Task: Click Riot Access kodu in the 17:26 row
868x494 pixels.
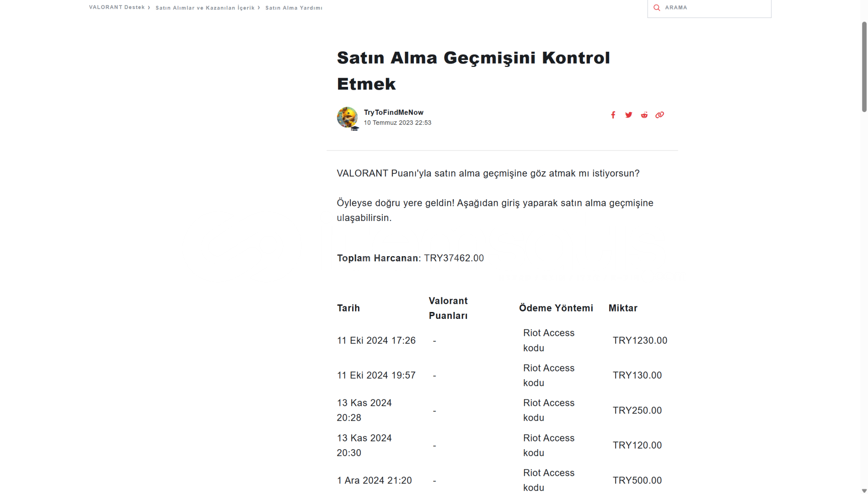Action: tap(549, 340)
